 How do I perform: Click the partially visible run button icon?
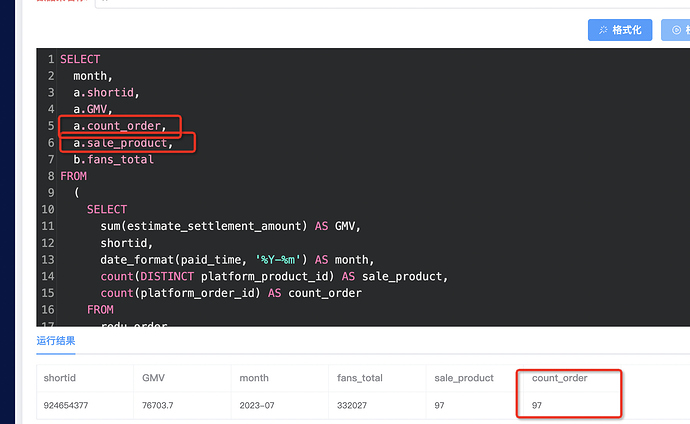point(676,30)
